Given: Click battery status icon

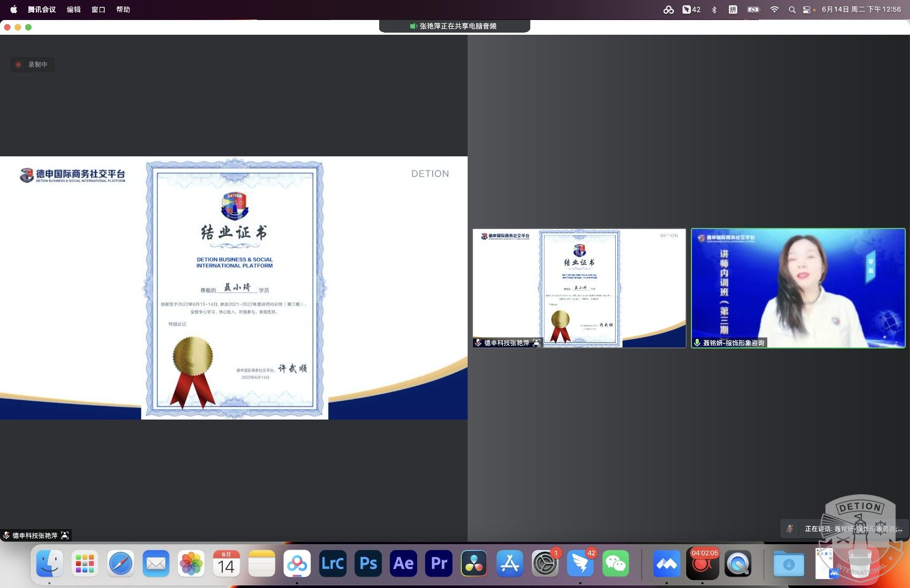Looking at the screenshot, I should click(x=754, y=9).
